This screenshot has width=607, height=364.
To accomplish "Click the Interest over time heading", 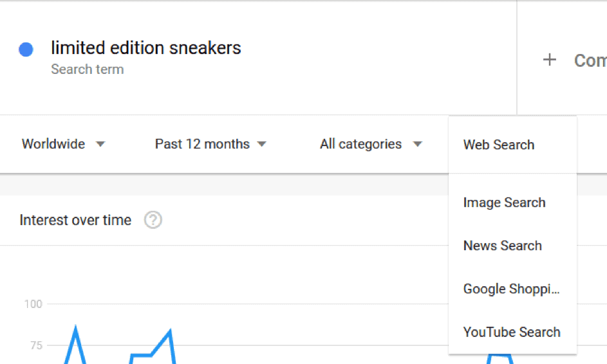I will [x=75, y=220].
